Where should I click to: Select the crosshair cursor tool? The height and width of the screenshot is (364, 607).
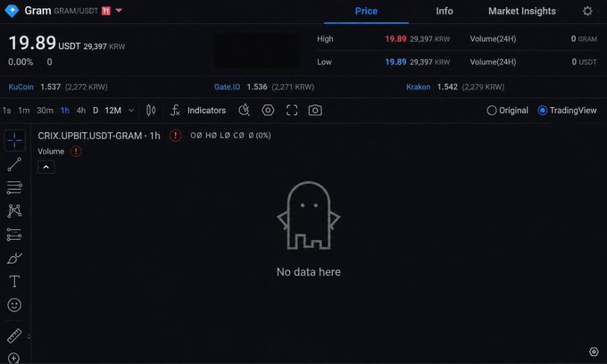14,140
